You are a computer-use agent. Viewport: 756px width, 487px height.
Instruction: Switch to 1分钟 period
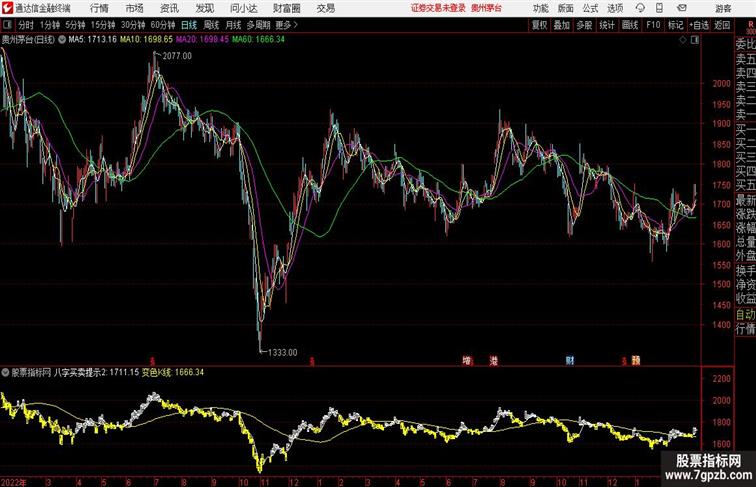[50, 25]
